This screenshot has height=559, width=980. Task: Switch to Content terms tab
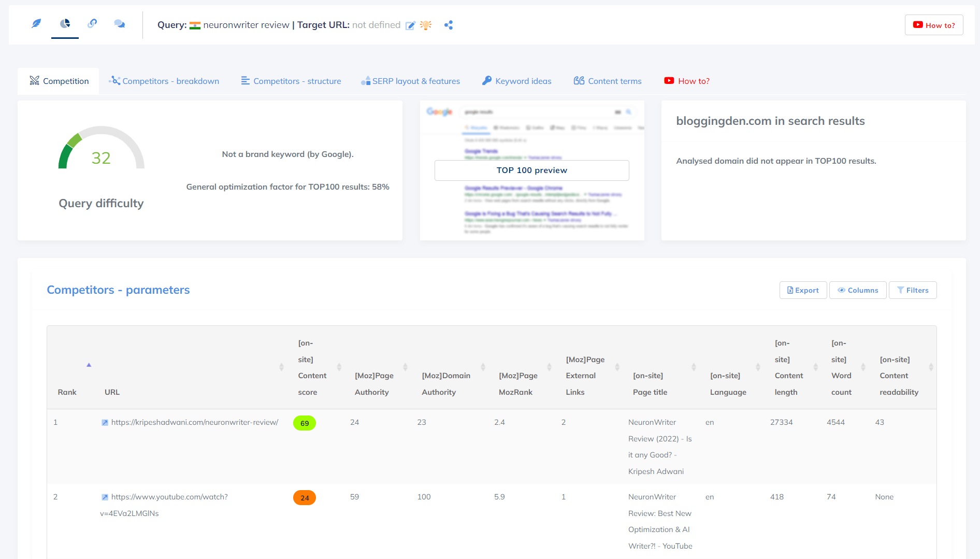pyautogui.click(x=608, y=81)
